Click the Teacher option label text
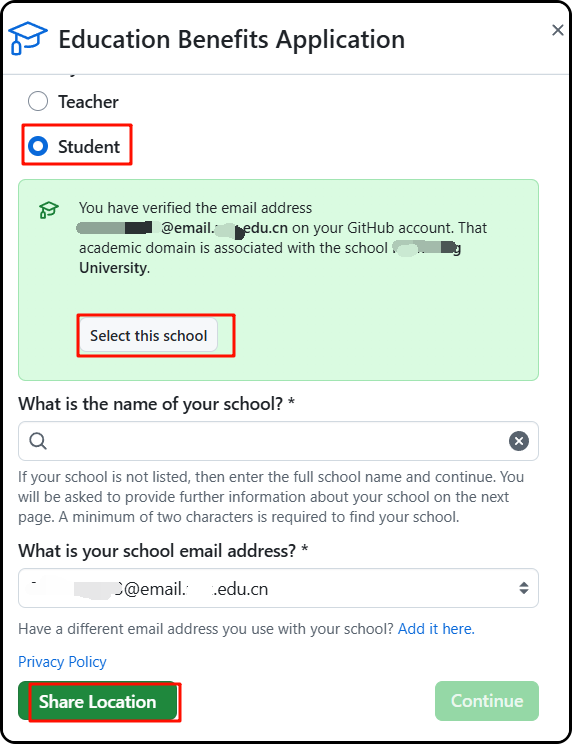This screenshot has width=572, height=744. tap(88, 102)
